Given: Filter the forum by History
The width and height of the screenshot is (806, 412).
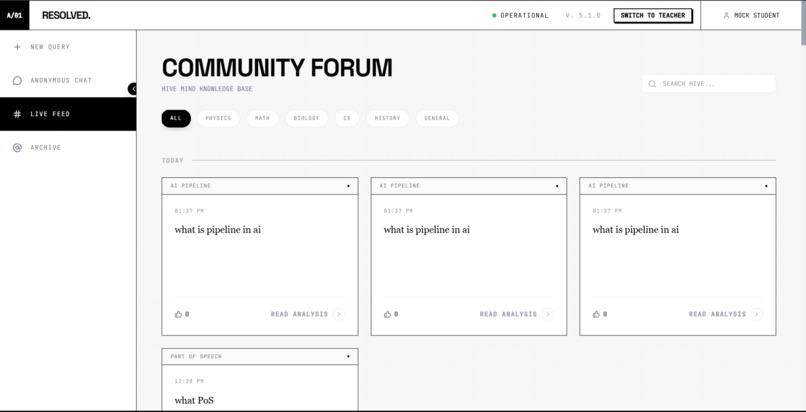Looking at the screenshot, I should pos(387,118).
